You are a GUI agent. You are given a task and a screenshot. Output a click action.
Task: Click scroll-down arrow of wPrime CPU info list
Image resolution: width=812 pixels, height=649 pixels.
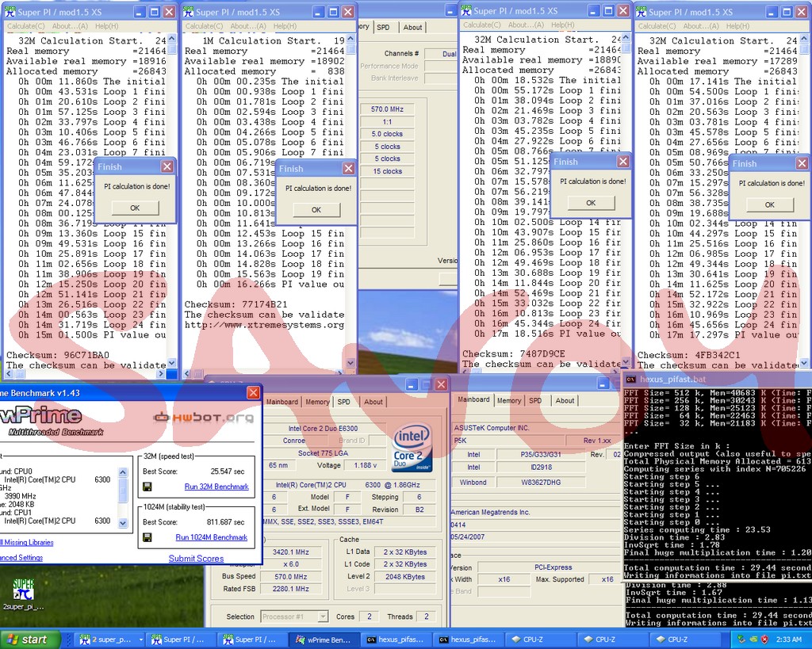point(123,523)
